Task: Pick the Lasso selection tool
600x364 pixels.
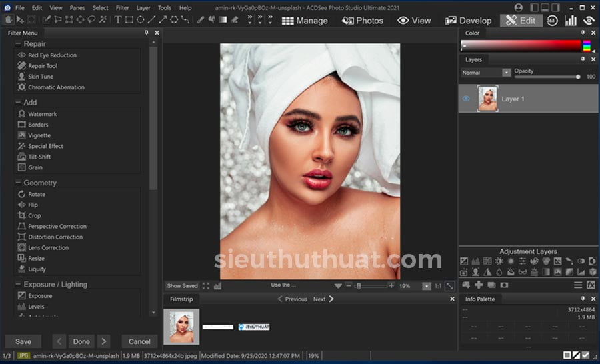Action: (91, 20)
